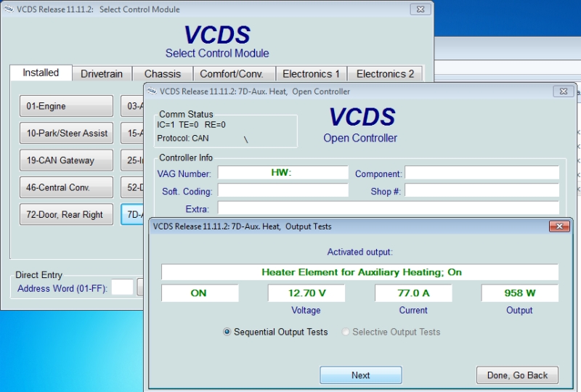Image resolution: width=581 pixels, height=392 pixels.
Task: Click the Component field
Action: coord(482,173)
